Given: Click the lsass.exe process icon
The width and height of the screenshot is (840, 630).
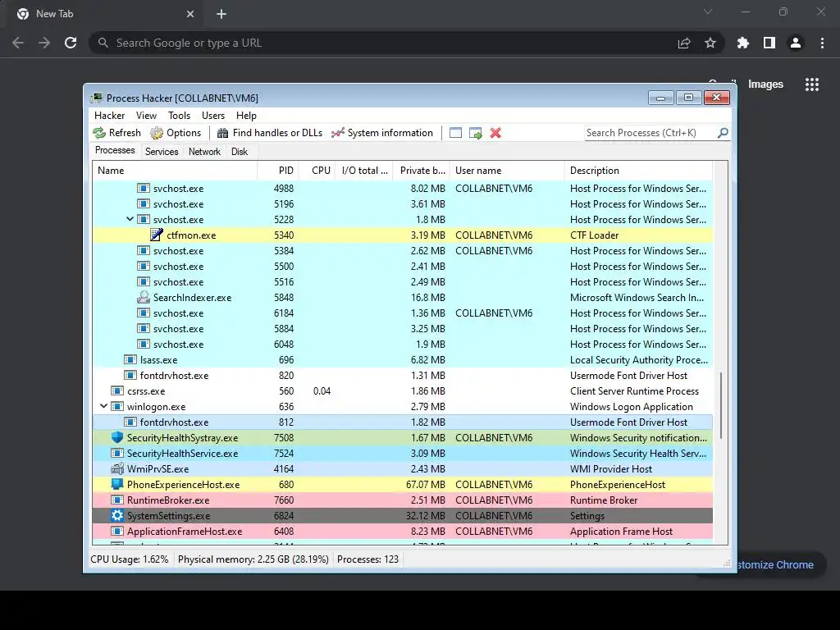Looking at the screenshot, I should click(x=130, y=359).
